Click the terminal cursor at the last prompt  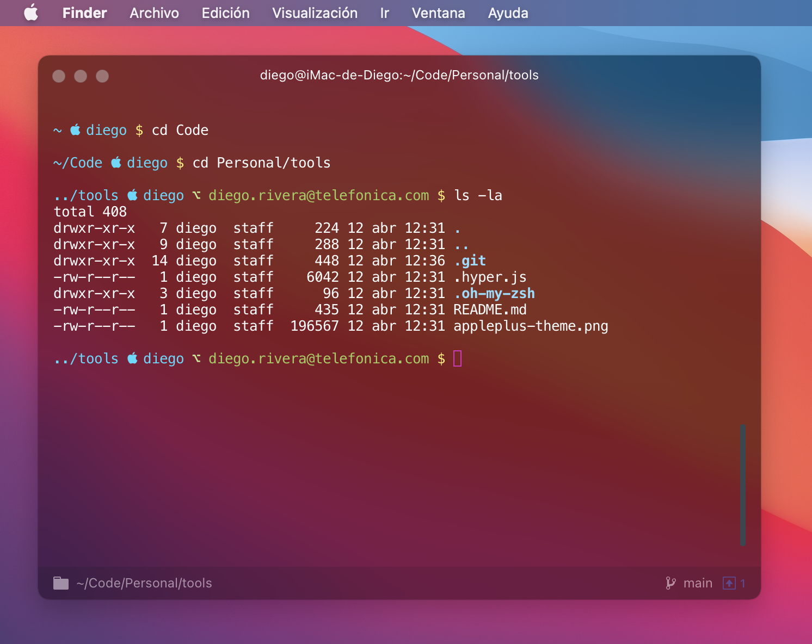(457, 358)
